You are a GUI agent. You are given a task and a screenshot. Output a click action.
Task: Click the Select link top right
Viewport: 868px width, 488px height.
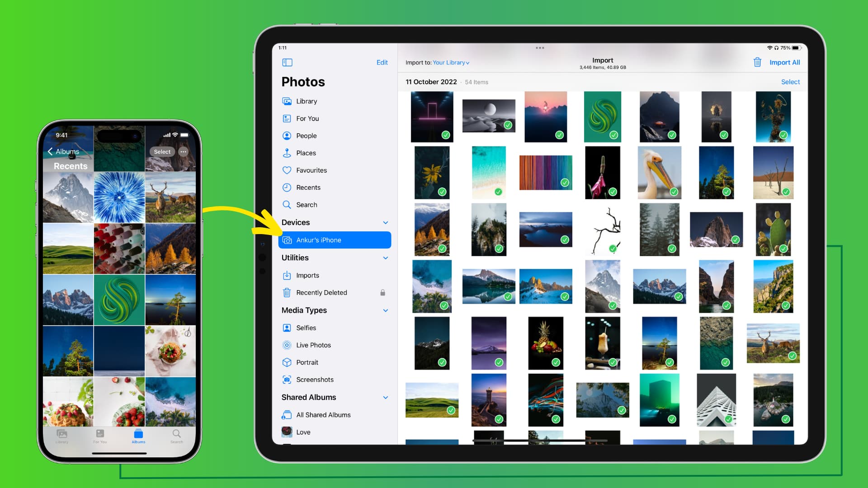pos(790,82)
